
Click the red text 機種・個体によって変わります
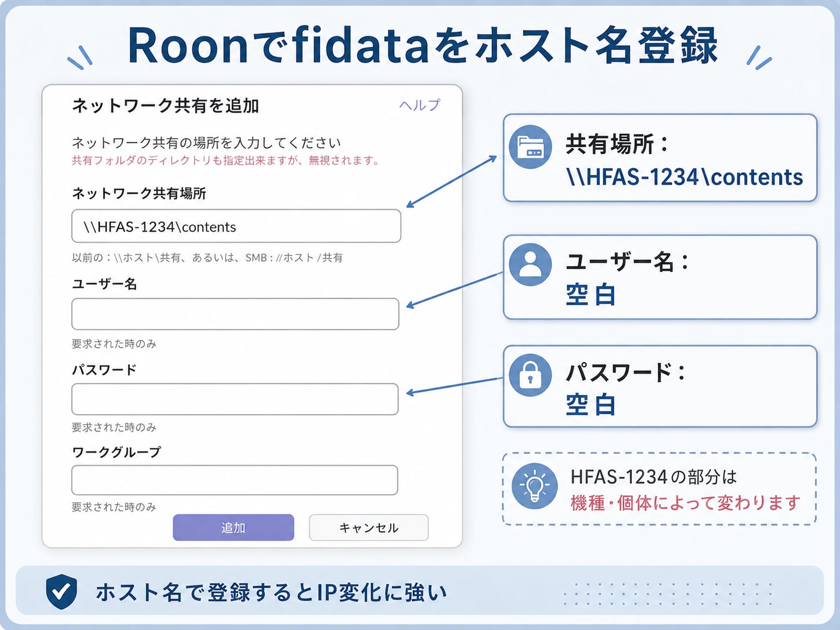(686, 502)
